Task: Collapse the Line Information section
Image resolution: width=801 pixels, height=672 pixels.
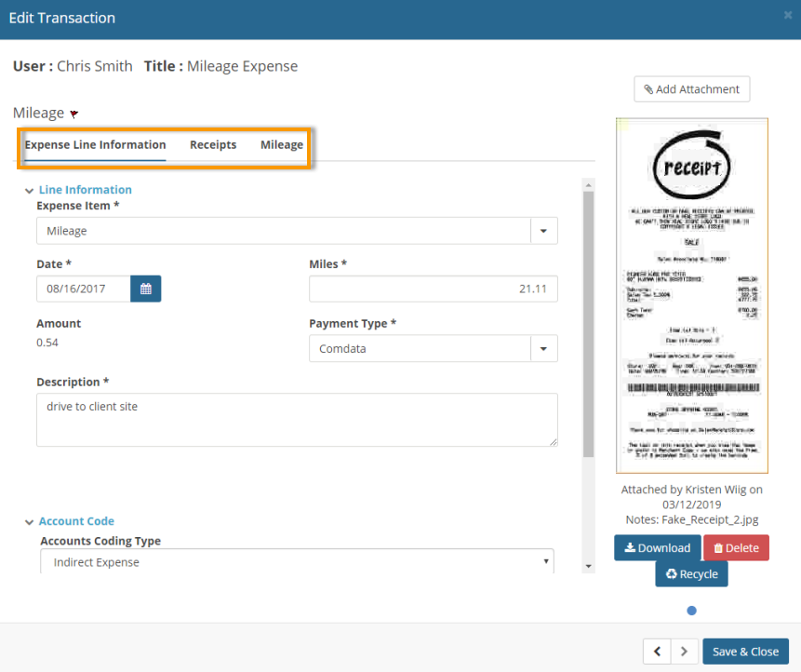Action: pyautogui.click(x=29, y=189)
